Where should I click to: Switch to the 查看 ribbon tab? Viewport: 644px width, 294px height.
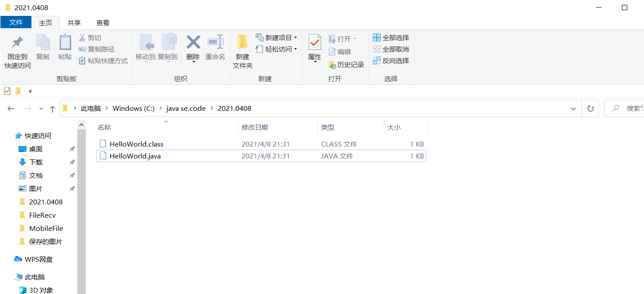(x=102, y=23)
